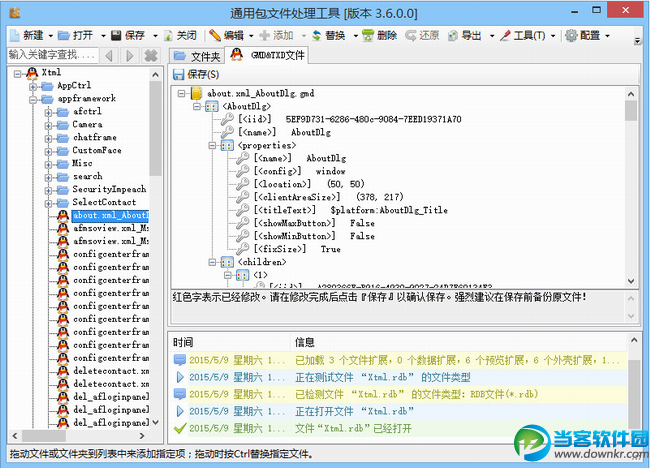Collapse the <AboutDlg> node

point(196,107)
